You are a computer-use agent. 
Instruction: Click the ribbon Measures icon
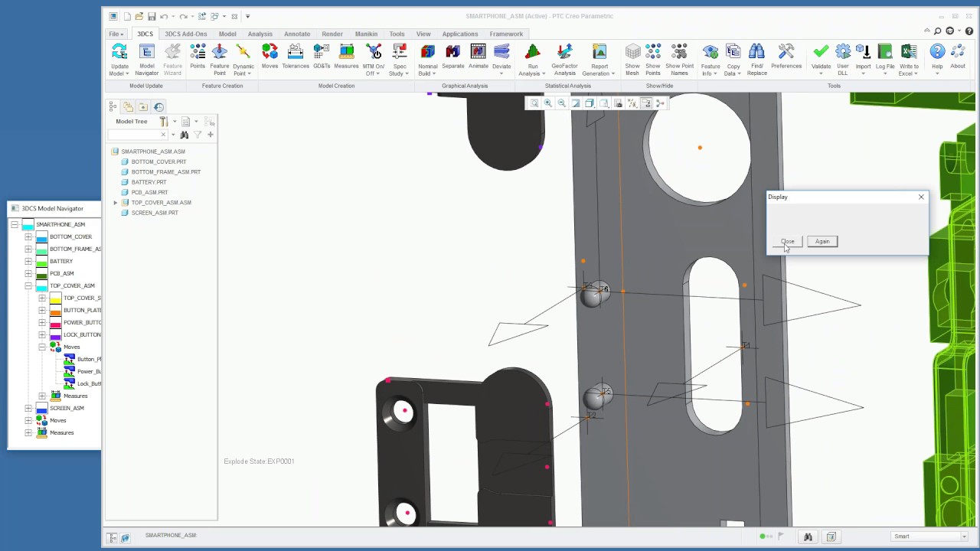346,51
